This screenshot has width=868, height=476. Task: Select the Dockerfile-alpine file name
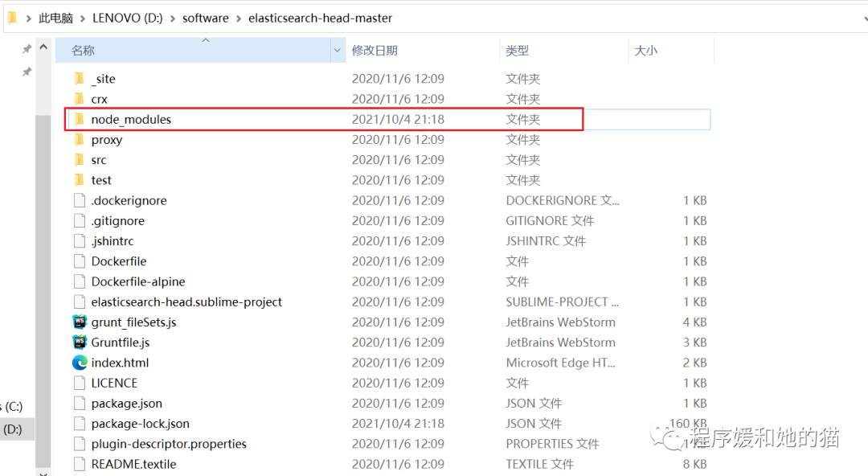coord(138,282)
